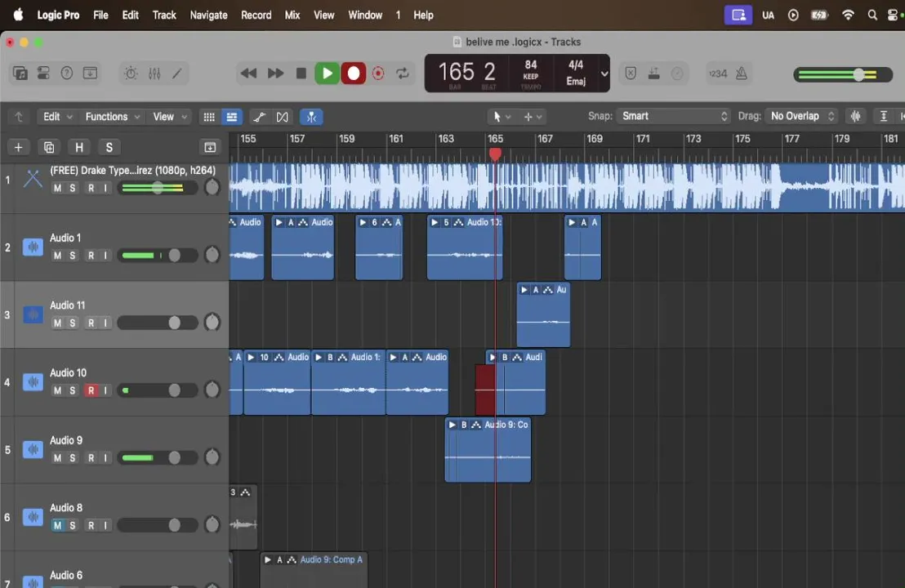Toggle the Flex show/hide icon
The height and width of the screenshot is (588, 905).
(x=283, y=117)
